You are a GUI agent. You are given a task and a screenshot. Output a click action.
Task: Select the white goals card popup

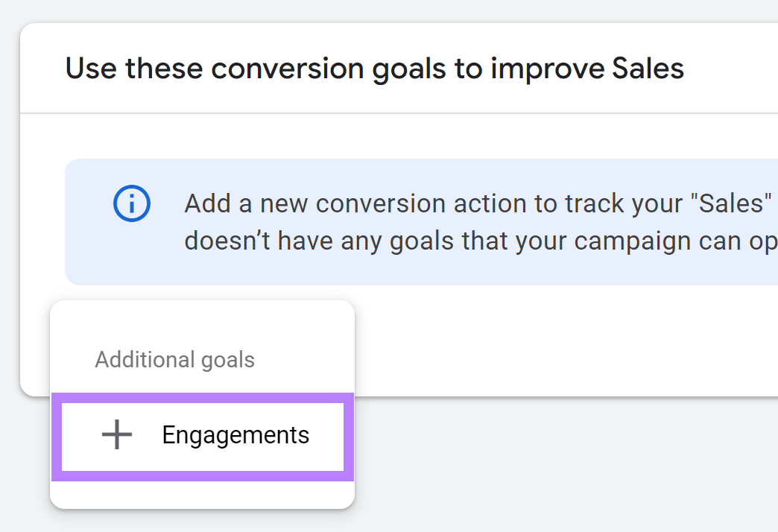[201, 343]
